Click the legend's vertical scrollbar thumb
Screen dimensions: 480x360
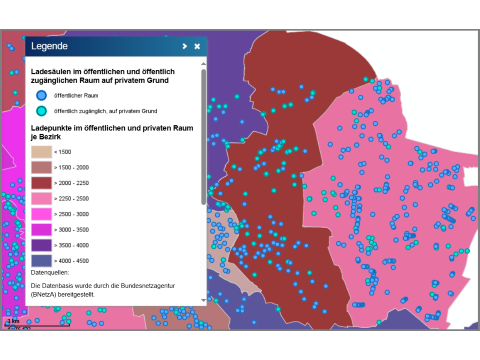click(x=204, y=137)
